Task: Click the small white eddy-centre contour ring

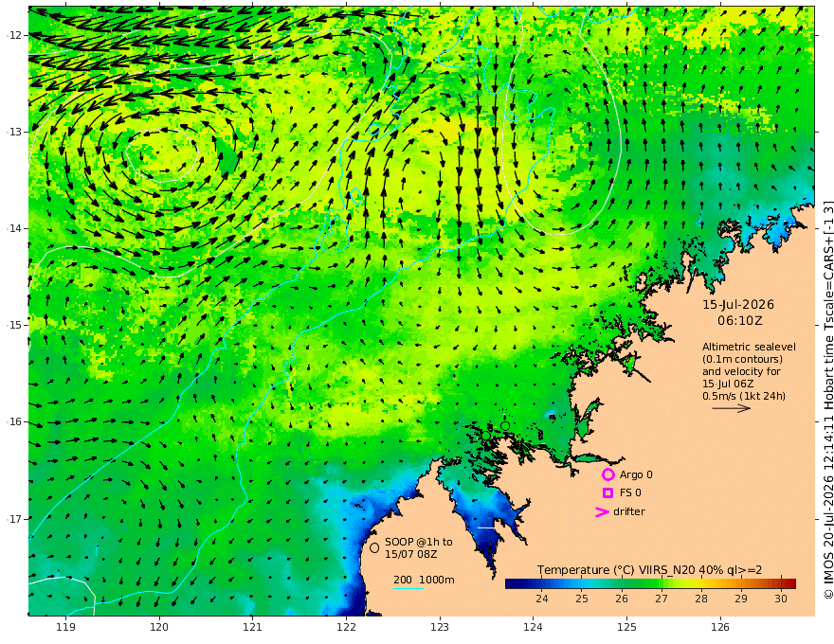Action: [162, 155]
